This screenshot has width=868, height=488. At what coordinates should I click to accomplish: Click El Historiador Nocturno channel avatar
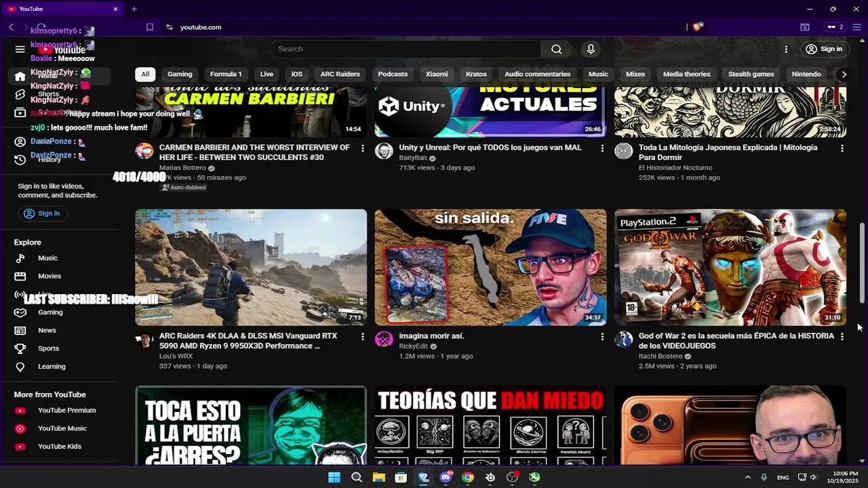[x=623, y=151]
